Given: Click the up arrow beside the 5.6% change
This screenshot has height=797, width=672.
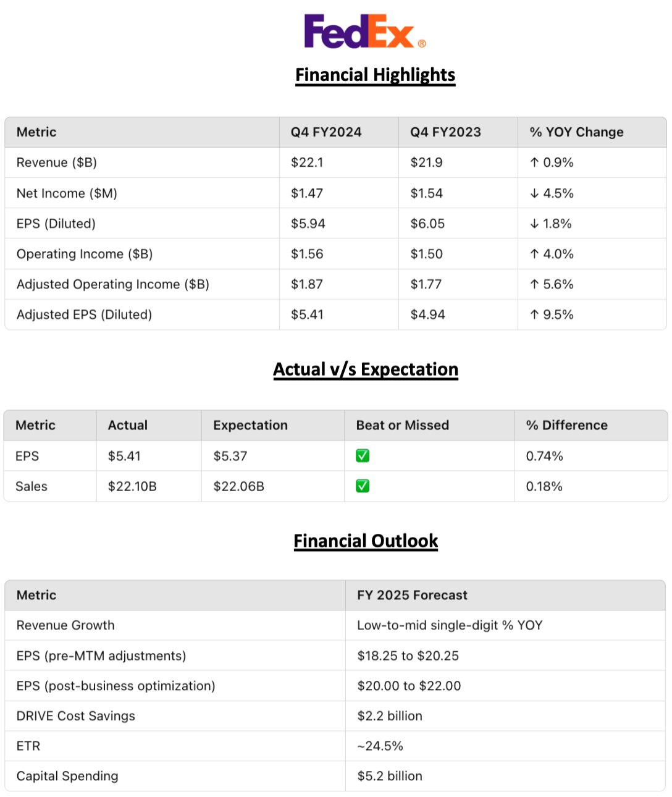Looking at the screenshot, I should click(x=534, y=284).
